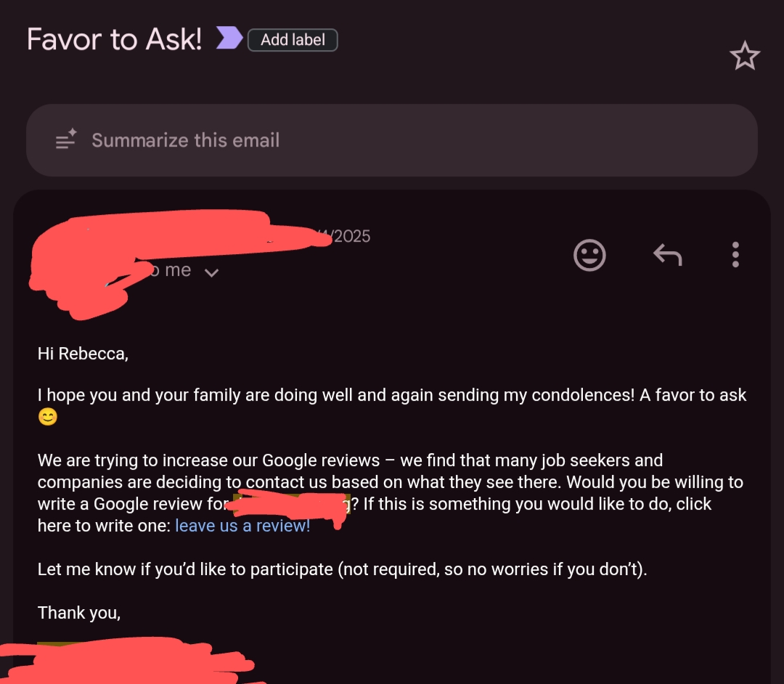The image size is (784, 684).
Task: Click the "Favor to Ask!" subject
Action: pyautogui.click(x=115, y=39)
